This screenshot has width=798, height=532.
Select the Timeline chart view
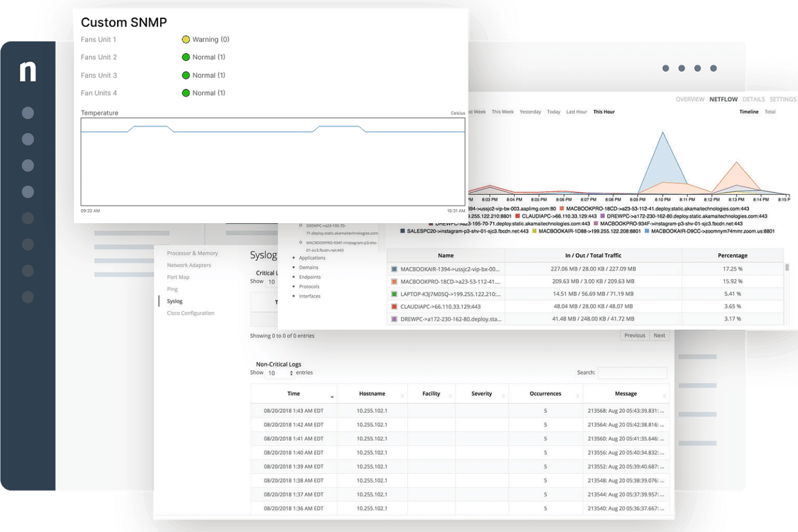pyautogui.click(x=748, y=112)
